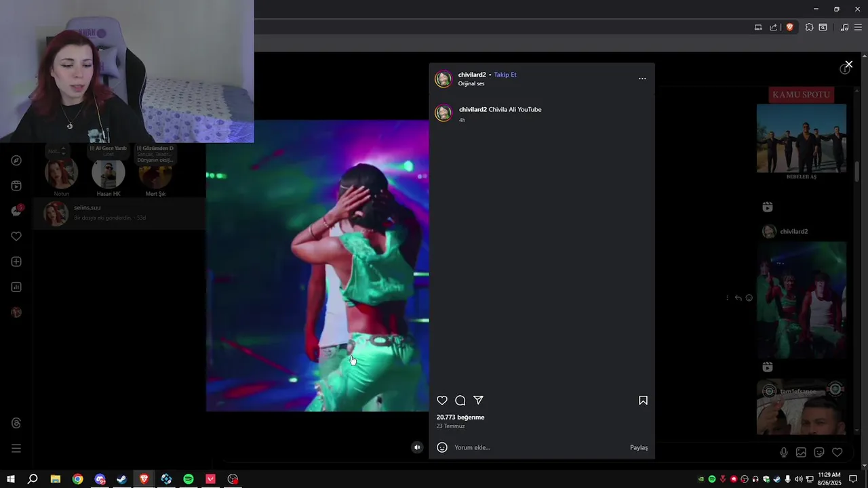The width and height of the screenshot is (868, 488).
Task: Open chivilard2 name in the caption
Action: 473,109
